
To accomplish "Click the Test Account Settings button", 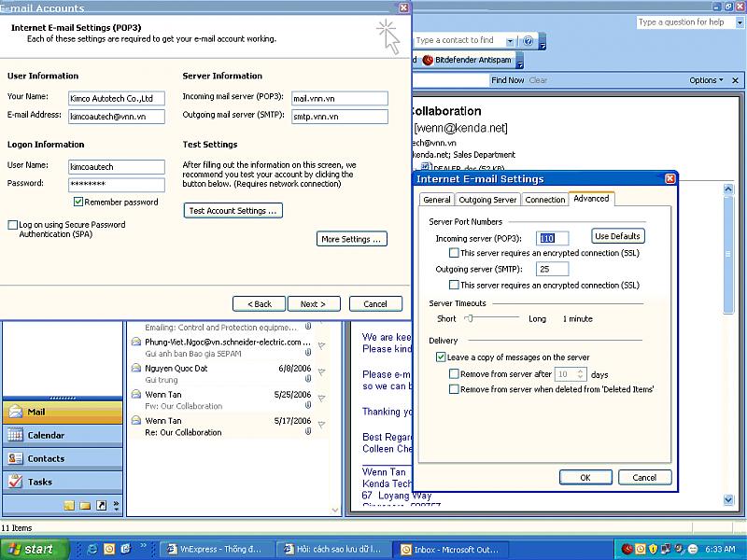I will click(x=233, y=211).
